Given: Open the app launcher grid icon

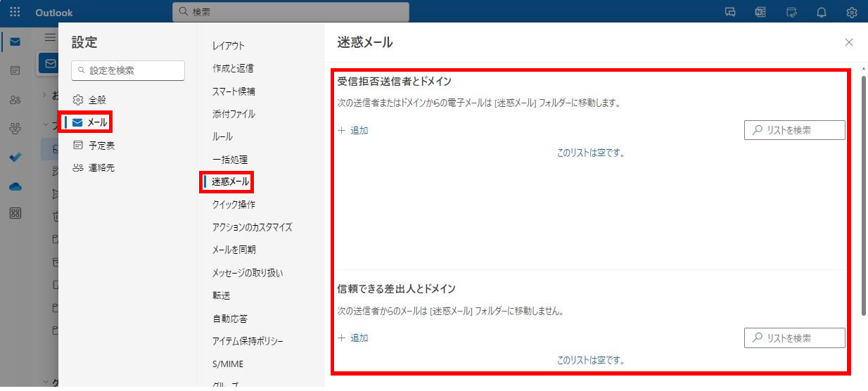Looking at the screenshot, I should pos(15,12).
